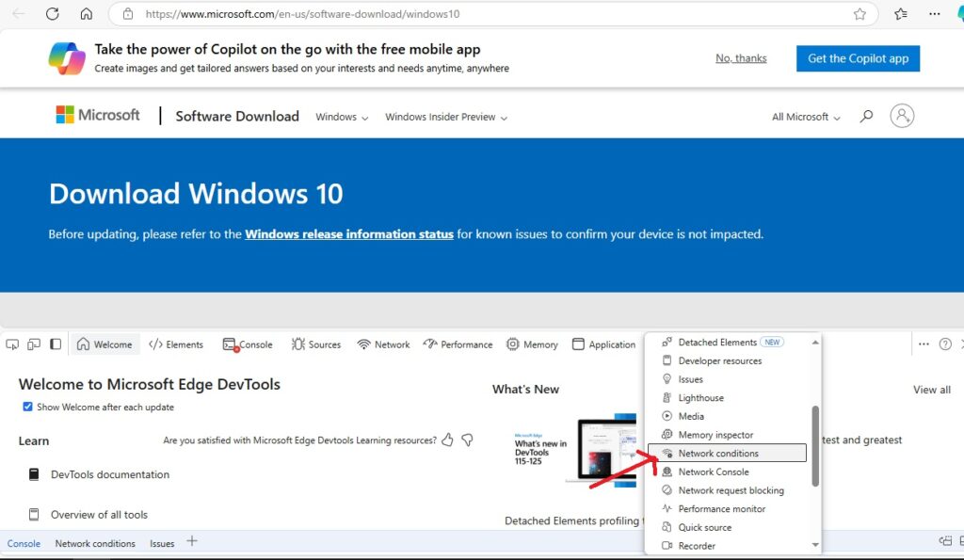964x560 pixels.
Task: Click the site info lock icon
Action: [128, 13]
